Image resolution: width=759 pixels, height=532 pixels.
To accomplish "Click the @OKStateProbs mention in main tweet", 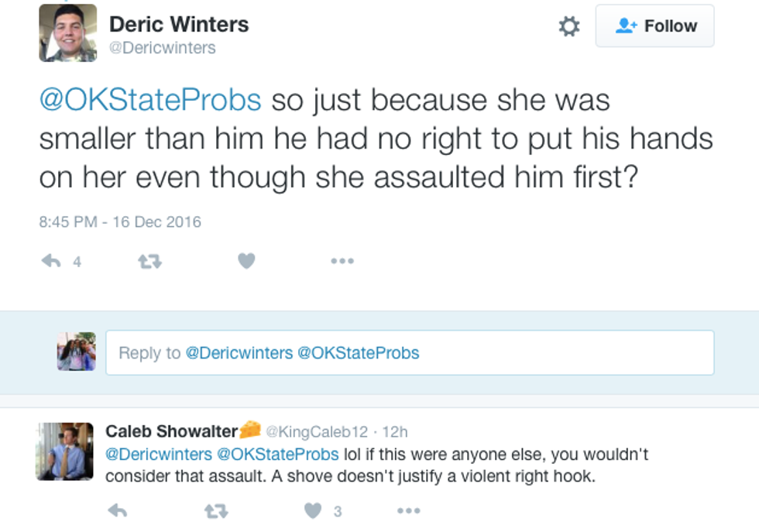I will (150, 100).
